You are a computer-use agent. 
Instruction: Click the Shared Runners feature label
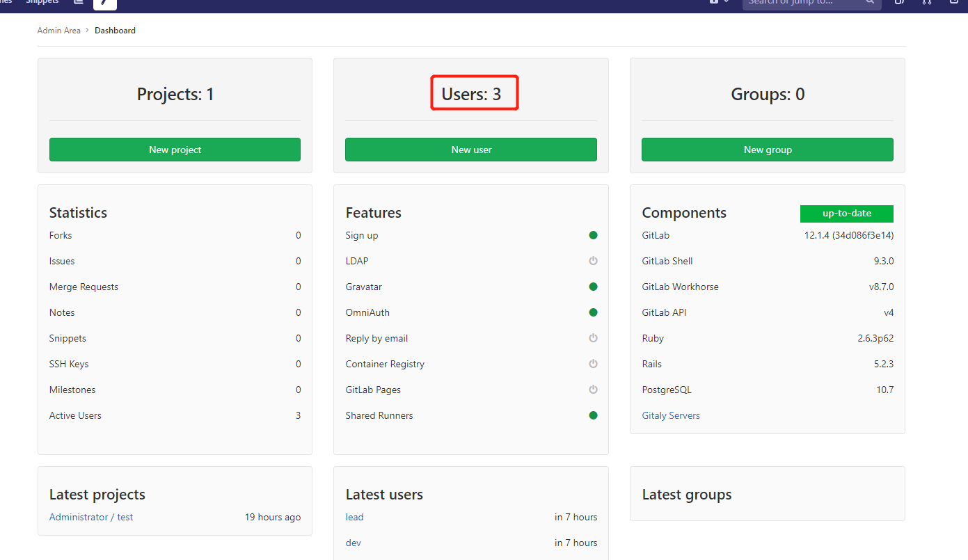coord(379,415)
